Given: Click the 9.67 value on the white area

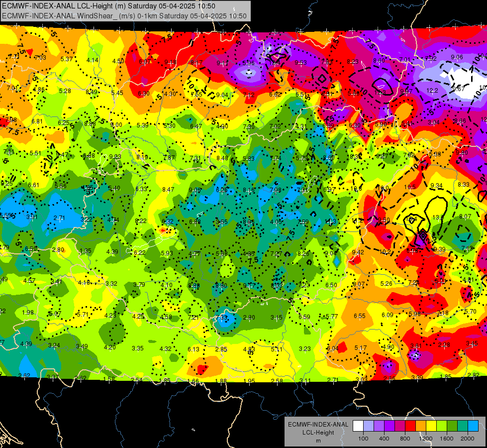Looking at the screenshot, I should pos(459,89).
